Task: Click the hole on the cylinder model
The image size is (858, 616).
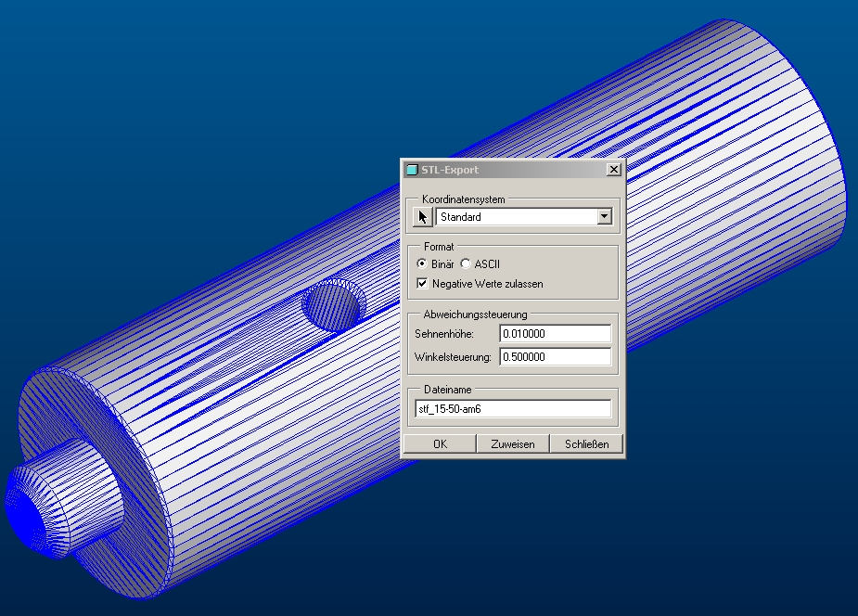Action: pyautogui.click(x=333, y=306)
